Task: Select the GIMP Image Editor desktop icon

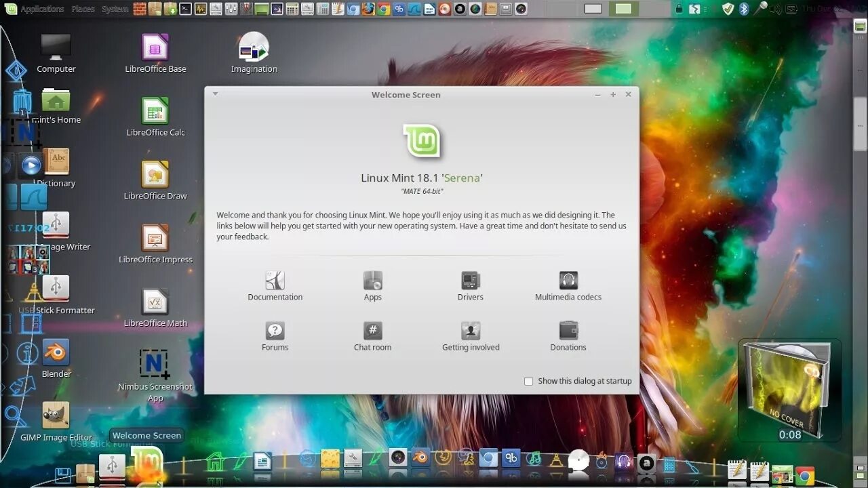Action: point(56,422)
